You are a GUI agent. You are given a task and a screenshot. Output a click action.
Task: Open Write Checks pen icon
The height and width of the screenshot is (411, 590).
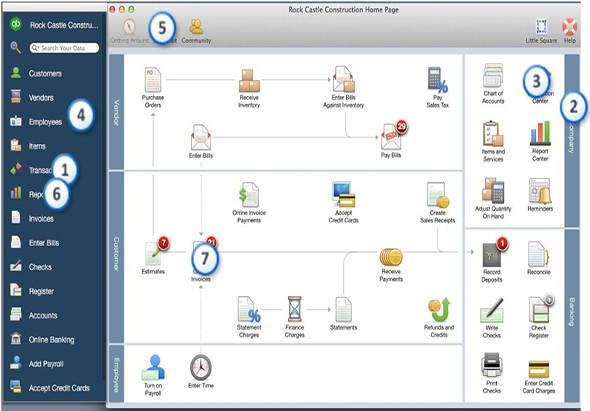[492, 310]
